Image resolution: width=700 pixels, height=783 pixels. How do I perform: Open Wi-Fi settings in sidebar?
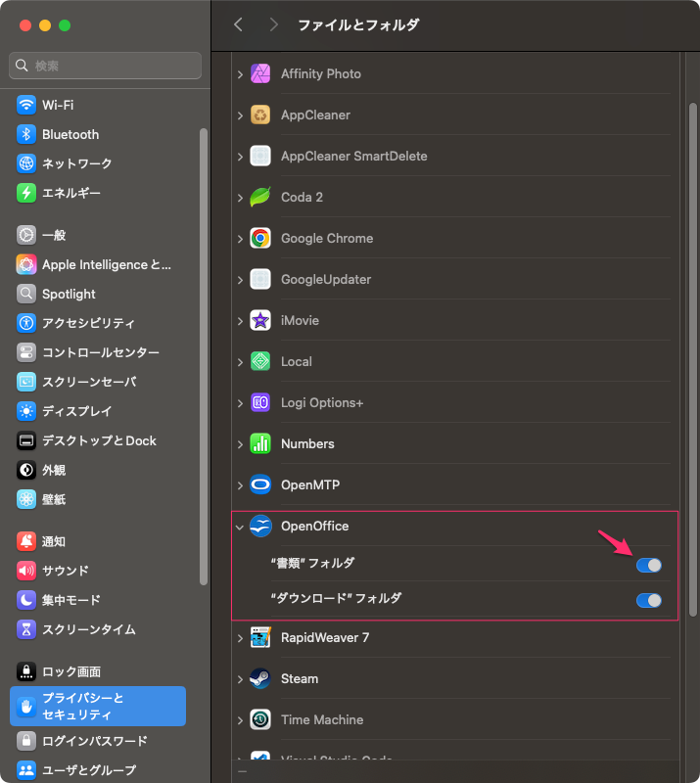point(57,105)
